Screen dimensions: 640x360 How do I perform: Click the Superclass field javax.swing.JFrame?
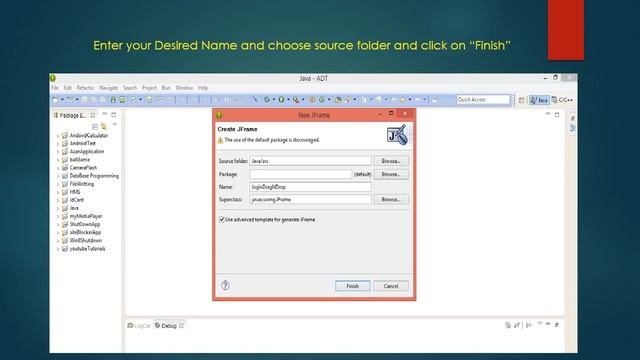(x=310, y=199)
